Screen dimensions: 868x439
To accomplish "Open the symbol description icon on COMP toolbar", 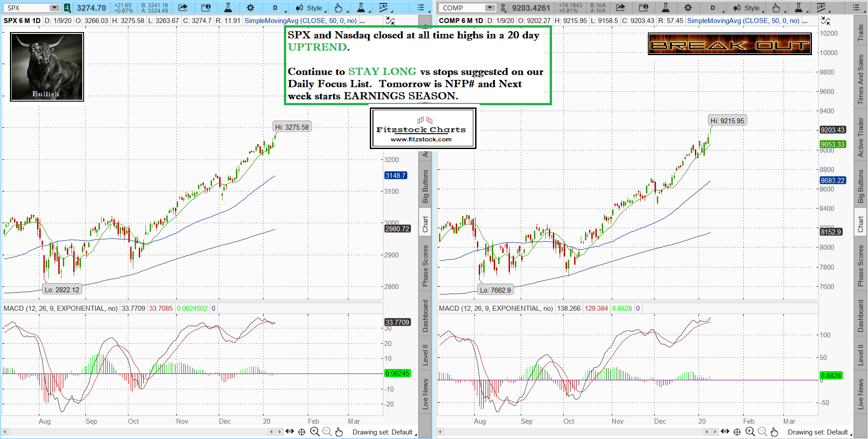I will (643, 8).
